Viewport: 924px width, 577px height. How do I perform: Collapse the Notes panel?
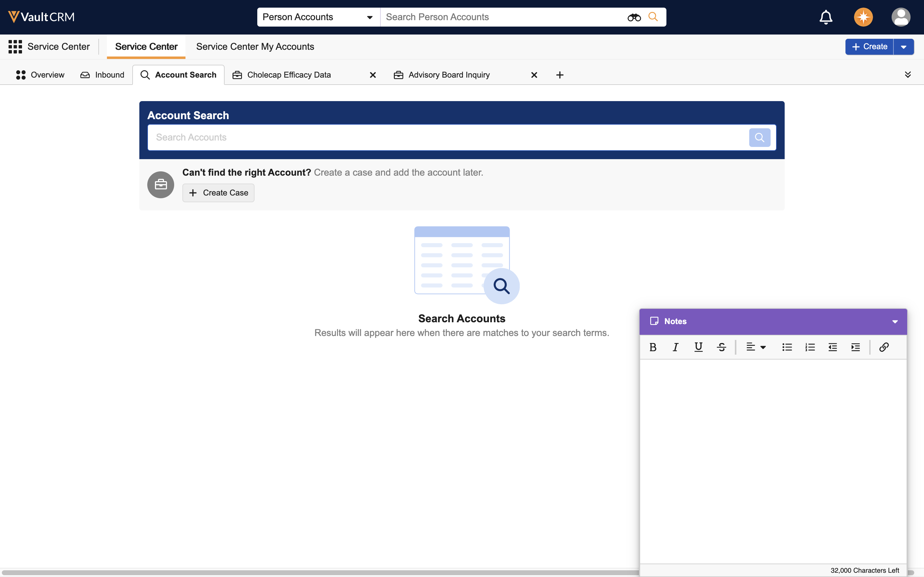pos(895,322)
